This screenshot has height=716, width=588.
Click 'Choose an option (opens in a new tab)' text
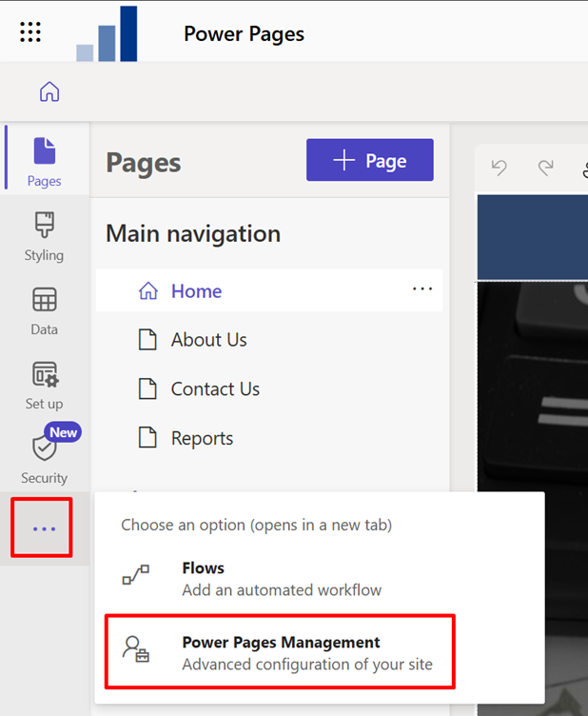coord(256,526)
